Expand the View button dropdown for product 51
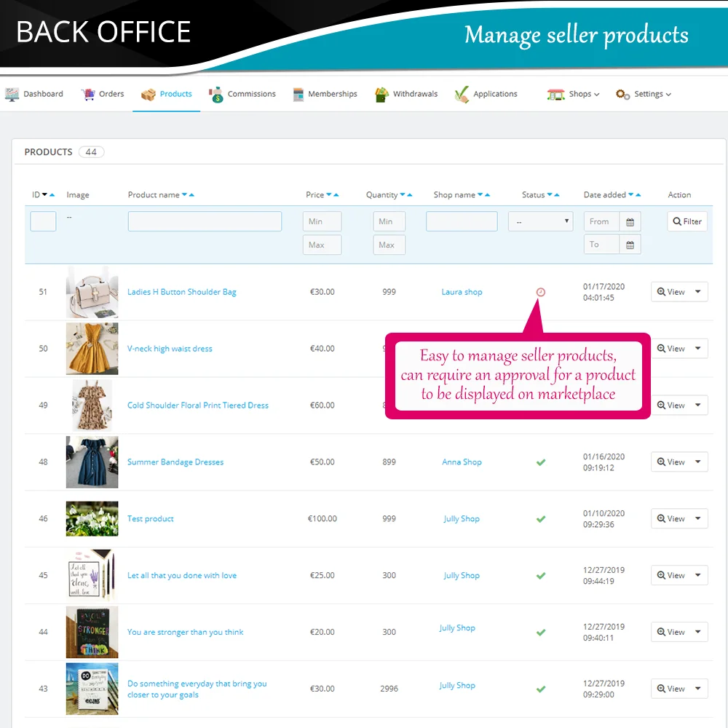728x728 pixels. (x=697, y=291)
